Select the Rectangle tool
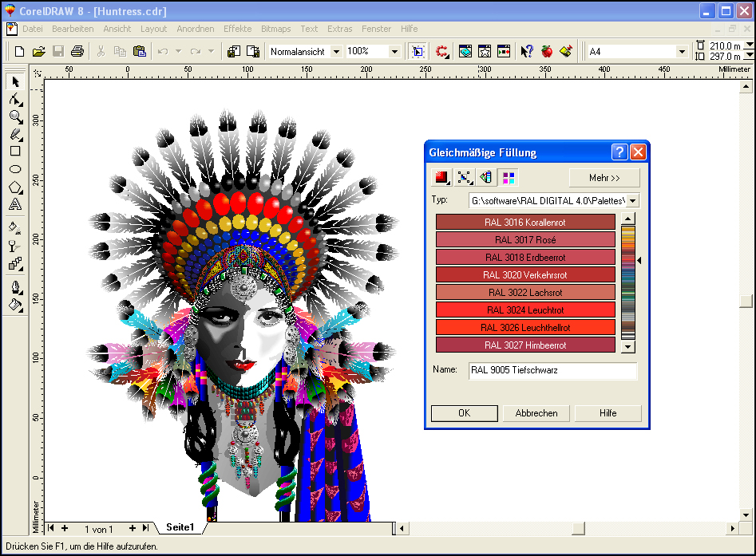This screenshot has width=756, height=556. pos(15,152)
